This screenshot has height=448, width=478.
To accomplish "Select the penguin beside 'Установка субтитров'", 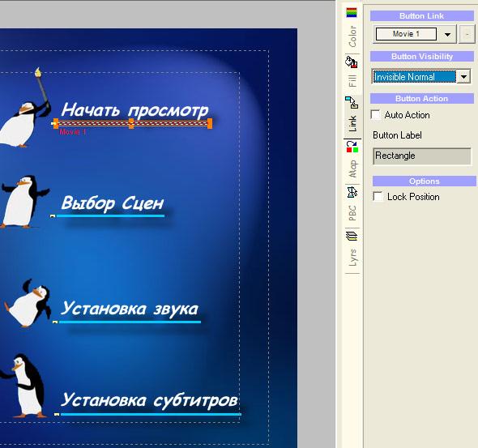I will [24, 386].
